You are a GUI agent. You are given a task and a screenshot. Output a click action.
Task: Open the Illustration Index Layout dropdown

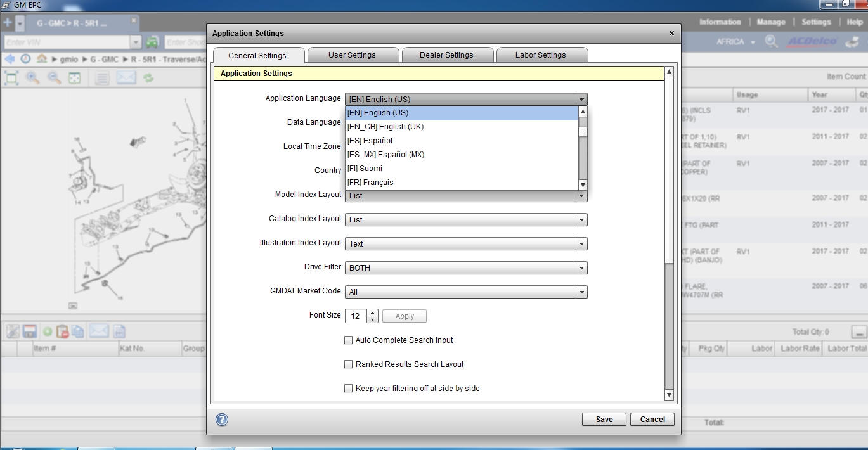[x=466, y=244]
